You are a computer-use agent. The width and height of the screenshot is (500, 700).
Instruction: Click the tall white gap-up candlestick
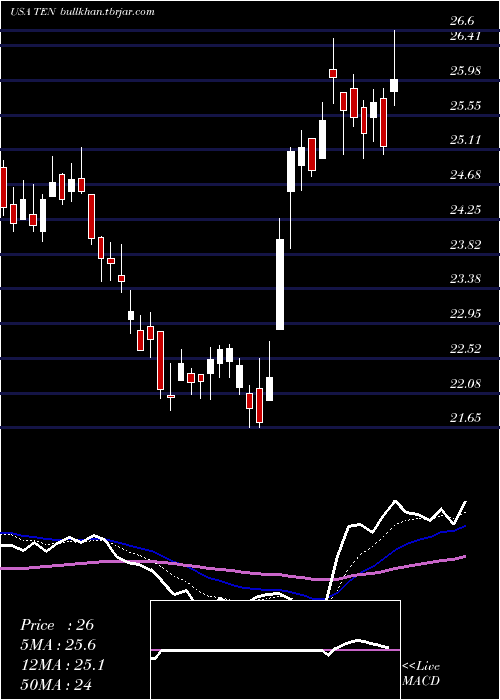tap(280, 284)
